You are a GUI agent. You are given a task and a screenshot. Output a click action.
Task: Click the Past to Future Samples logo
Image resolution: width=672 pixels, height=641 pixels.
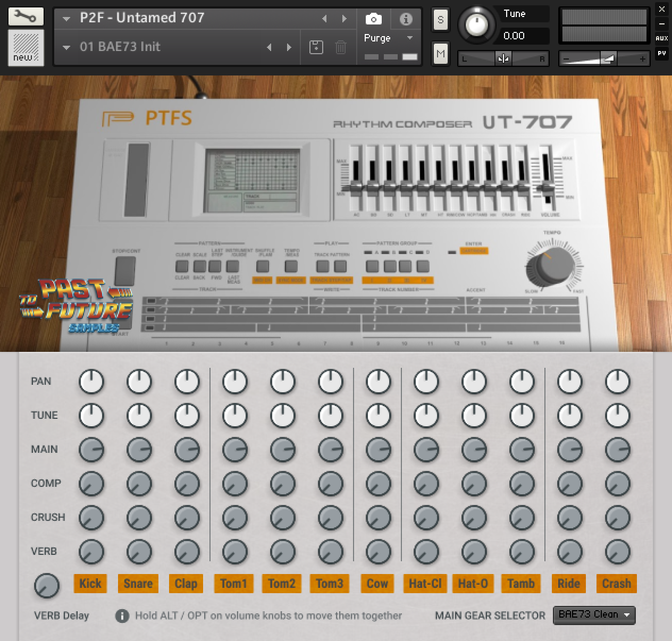tap(76, 306)
